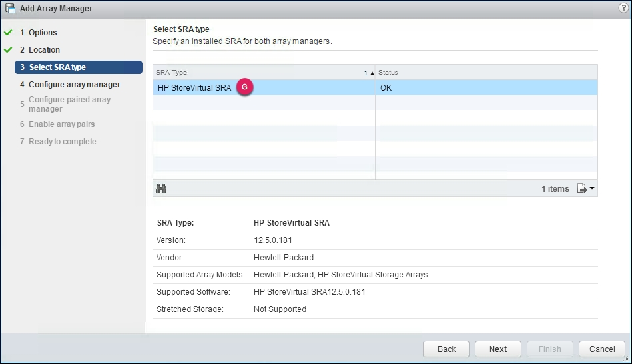Click the 1 items count label
This screenshot has height=364, width=632.
click(555, 188)
